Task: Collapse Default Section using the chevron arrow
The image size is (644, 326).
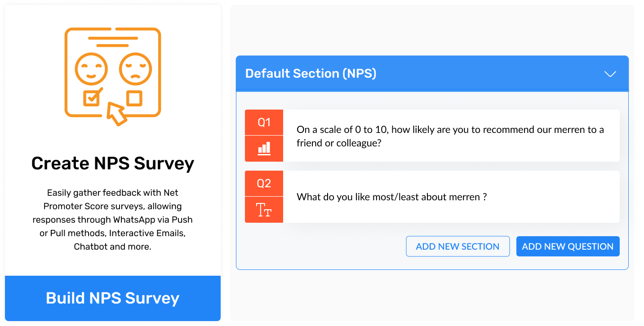Action: pyautogui.click(x=610, y=74)
